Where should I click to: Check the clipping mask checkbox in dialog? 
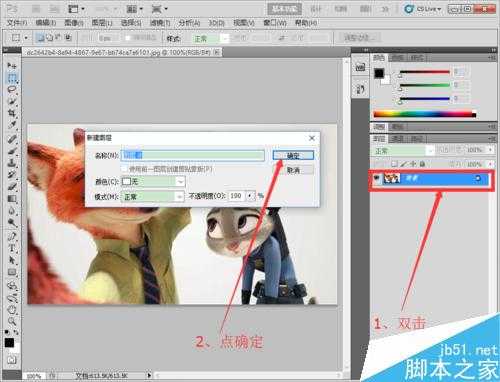click(x=124, y=169)
